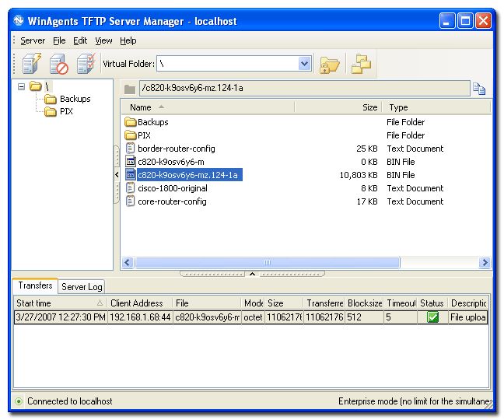Open the Server menu
The image size is (504, 420).
point(33,40)
